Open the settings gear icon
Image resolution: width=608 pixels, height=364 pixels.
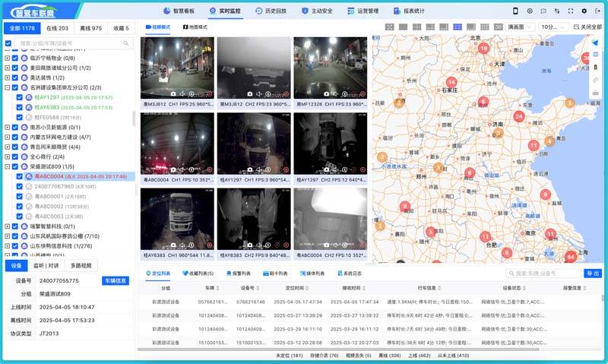[584, 11]
